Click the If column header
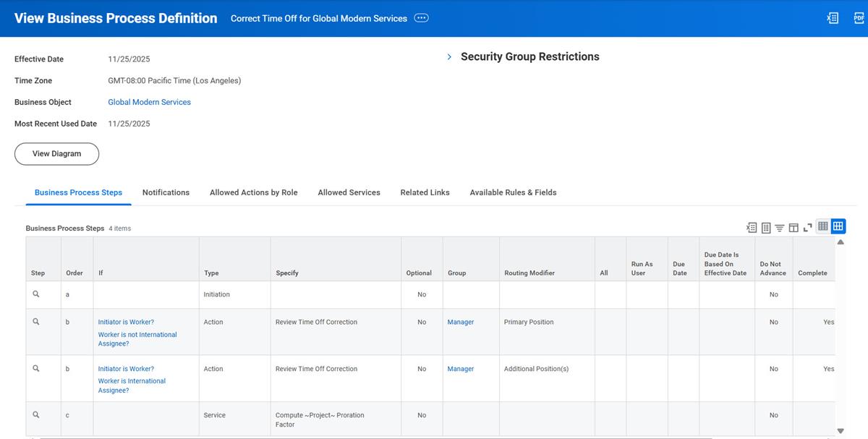The height and width of the screenshot is (439, 868). tap(146, 259)
